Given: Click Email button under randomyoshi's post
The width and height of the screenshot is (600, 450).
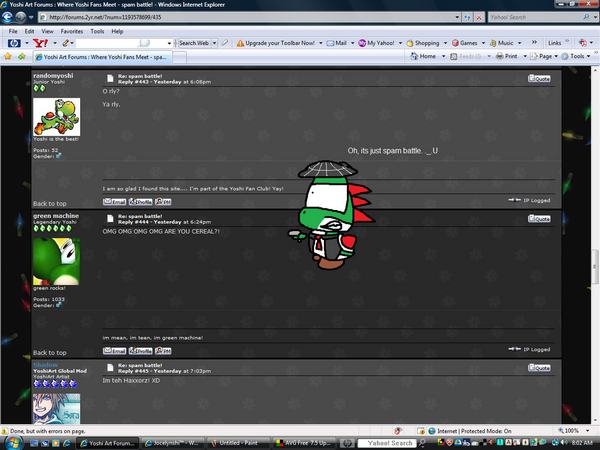Looking at the screenshot, I should coord(114,202).
